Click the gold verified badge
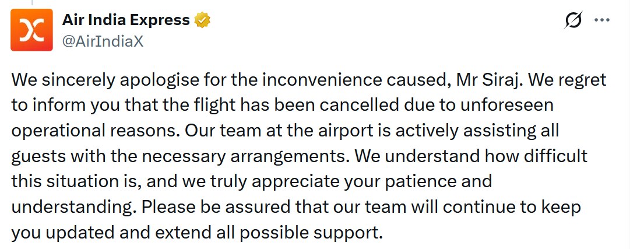Image resolution: width=644 pixels, height=249 pixels. coord(202,20)
